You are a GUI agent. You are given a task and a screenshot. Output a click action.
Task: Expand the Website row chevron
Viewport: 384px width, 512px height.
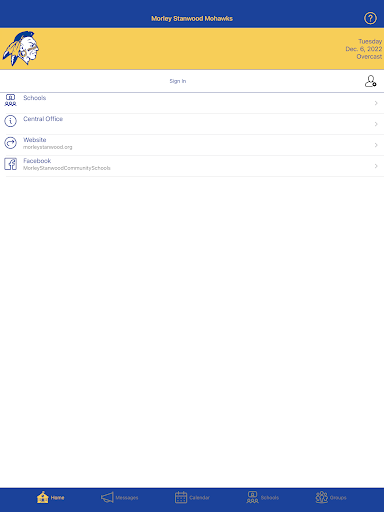376,145
